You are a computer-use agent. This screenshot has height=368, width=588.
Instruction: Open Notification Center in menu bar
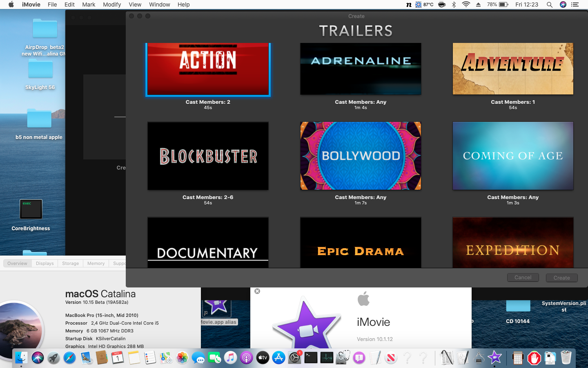(x=575, y=4)
